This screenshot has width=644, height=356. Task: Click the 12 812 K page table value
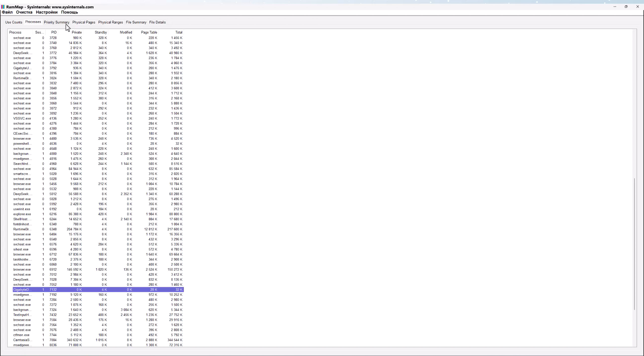[x=151, y=229]
